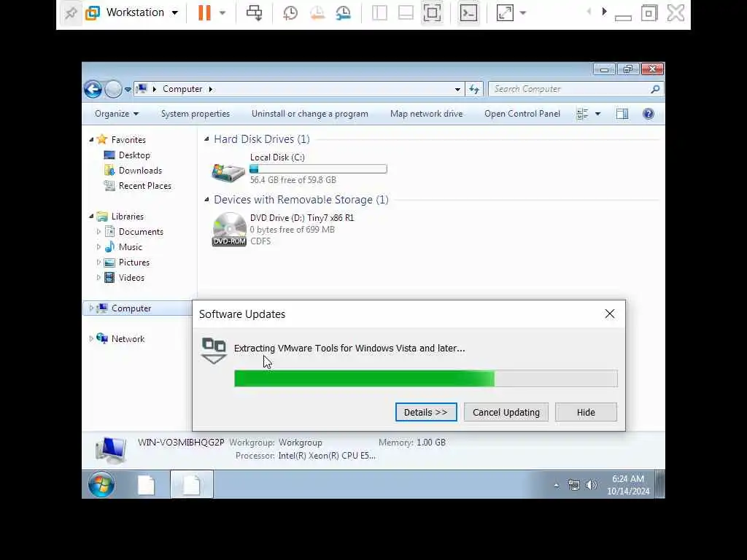
Task: Show hidden tray icons arrow
Action: click(x=557, y=485)
